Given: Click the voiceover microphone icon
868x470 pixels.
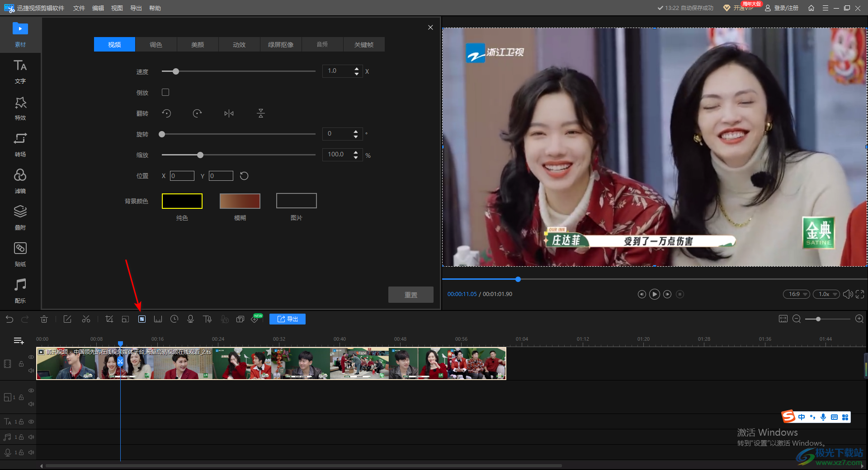Looking at the screenshot, I should [x=190, y=319].
